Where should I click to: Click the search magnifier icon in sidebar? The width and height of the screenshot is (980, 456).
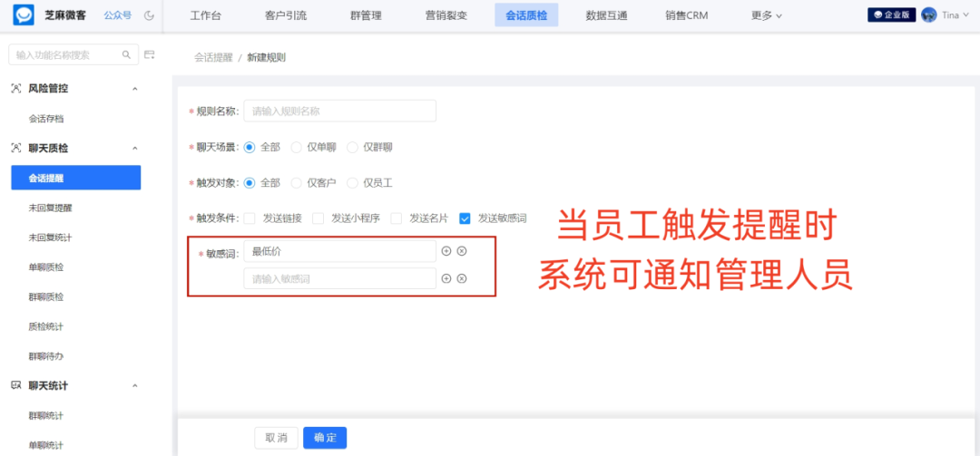point(127,55)
